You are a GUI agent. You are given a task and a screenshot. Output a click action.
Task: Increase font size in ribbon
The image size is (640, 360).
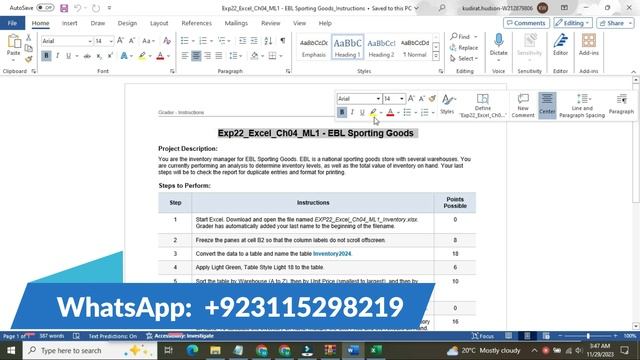[120, 41]
